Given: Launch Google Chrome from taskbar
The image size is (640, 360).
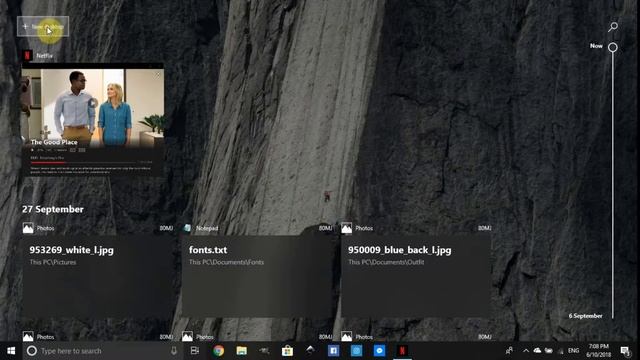Looking at the screenshot, I should pos(218,351).
